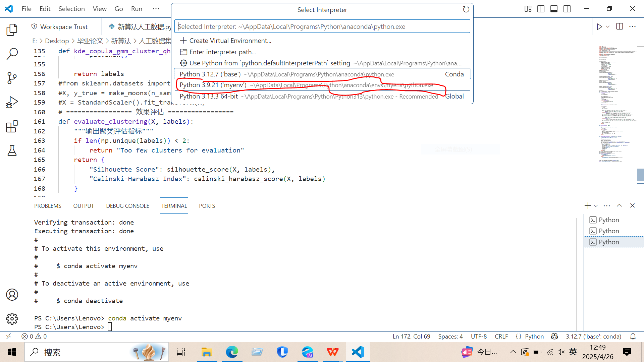Screen dimensions: 644x362
Task: Toggle the secondary side bar
Action: [x=567, y=9]
